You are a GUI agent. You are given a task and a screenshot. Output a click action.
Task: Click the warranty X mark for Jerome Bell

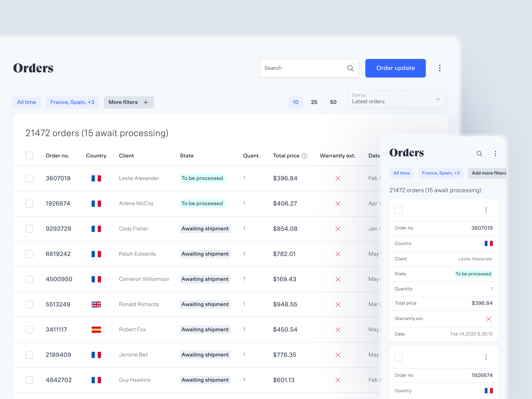pos(338,355)
